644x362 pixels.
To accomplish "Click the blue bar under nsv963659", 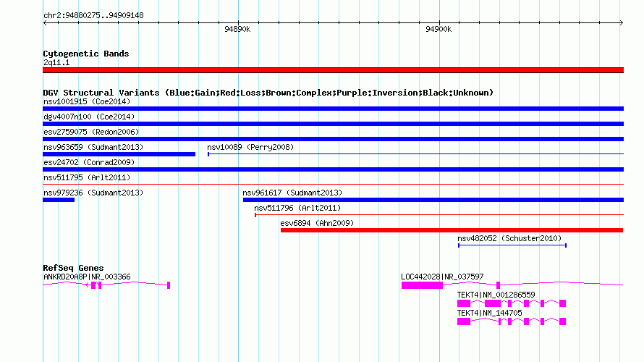I will click(119, 154).
